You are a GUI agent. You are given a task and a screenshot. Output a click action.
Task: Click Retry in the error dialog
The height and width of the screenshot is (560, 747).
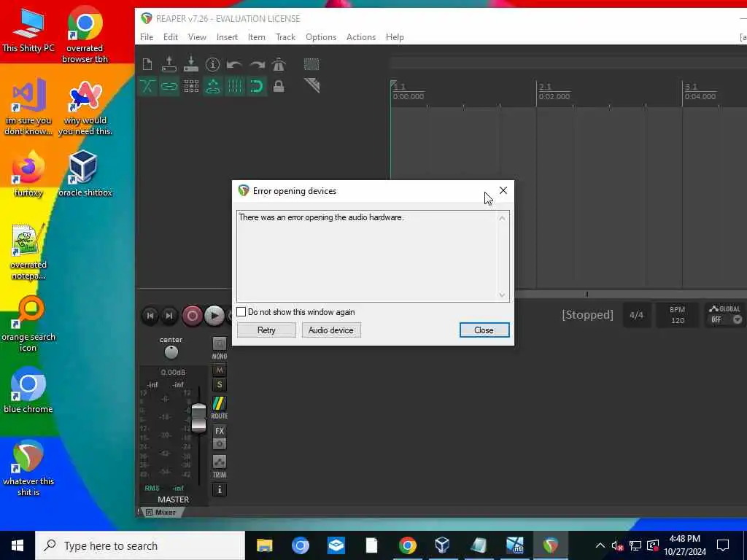click(x=266, y=330)
